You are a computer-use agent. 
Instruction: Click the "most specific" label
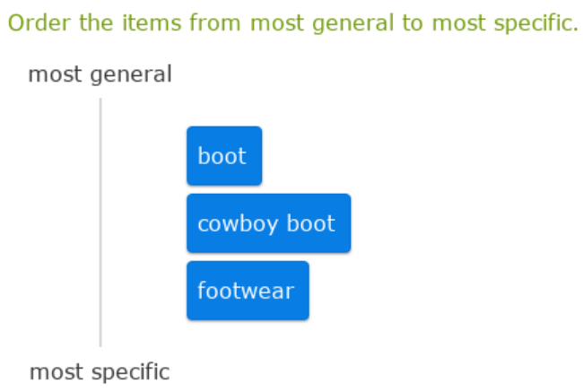pos(99,371)
